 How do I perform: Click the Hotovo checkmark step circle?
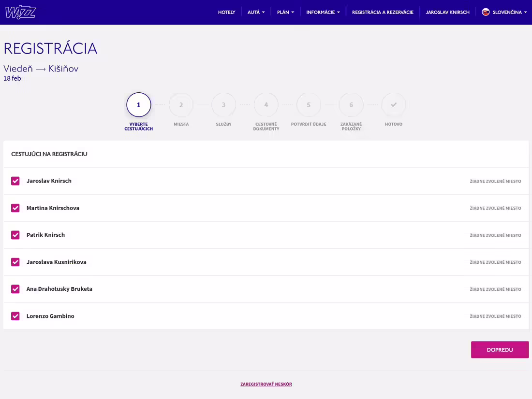(394, 105)
